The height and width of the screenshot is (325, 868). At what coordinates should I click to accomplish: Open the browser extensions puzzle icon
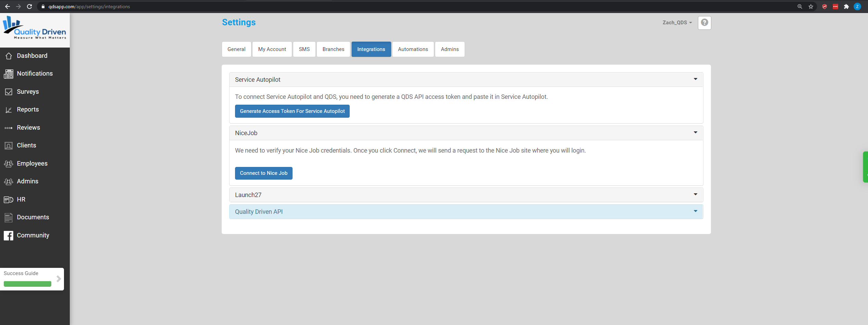coord(846,6)
